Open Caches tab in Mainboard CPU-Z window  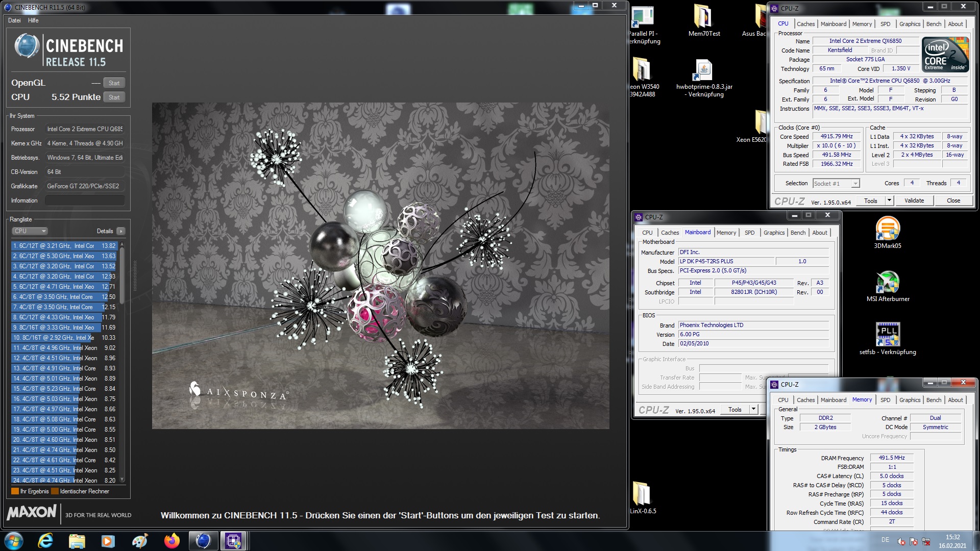click(x=670, y=233)
